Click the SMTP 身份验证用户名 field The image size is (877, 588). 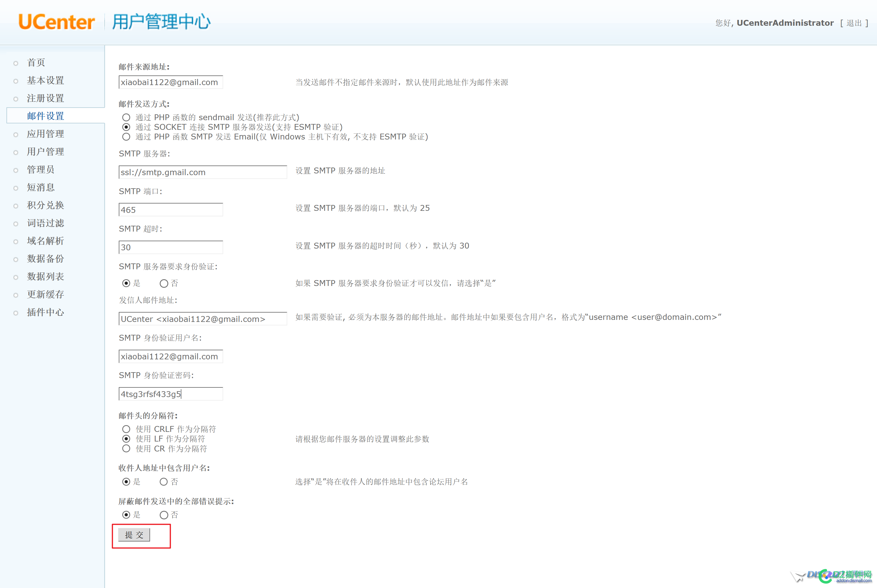171,356
